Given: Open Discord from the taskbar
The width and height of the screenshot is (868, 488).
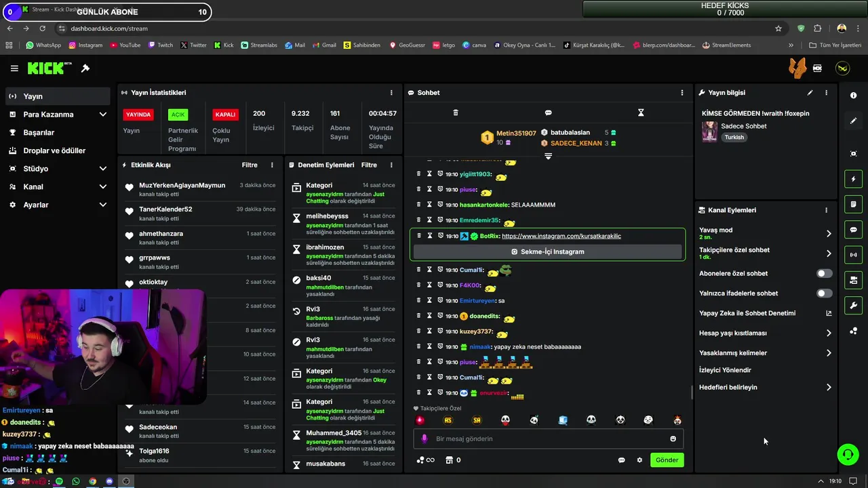Looking at the screenshot, I should coord(109,481).
